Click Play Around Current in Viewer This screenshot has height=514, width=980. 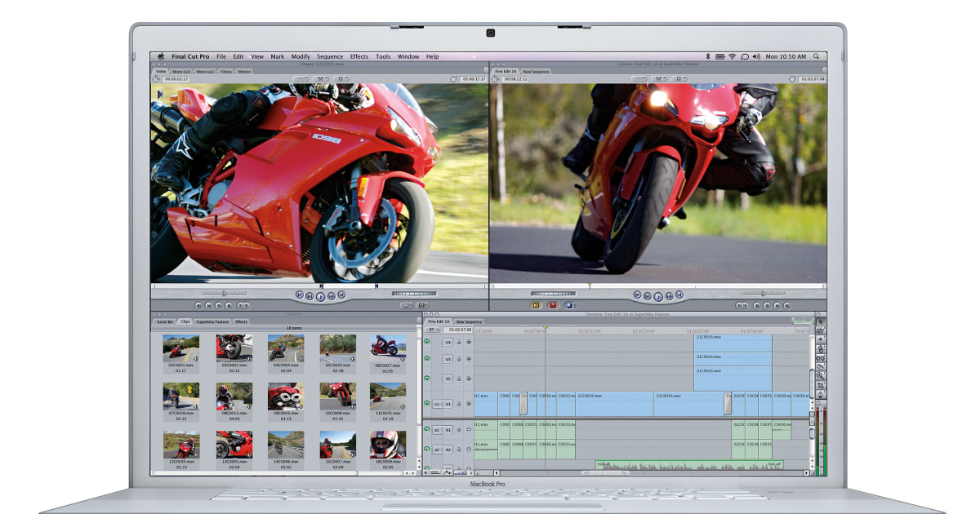tap(332, 296)
